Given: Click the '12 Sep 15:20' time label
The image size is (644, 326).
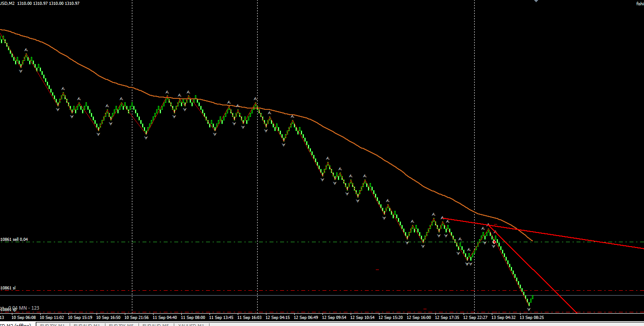Looking at the screenshot, I should (x=391, y=317).
